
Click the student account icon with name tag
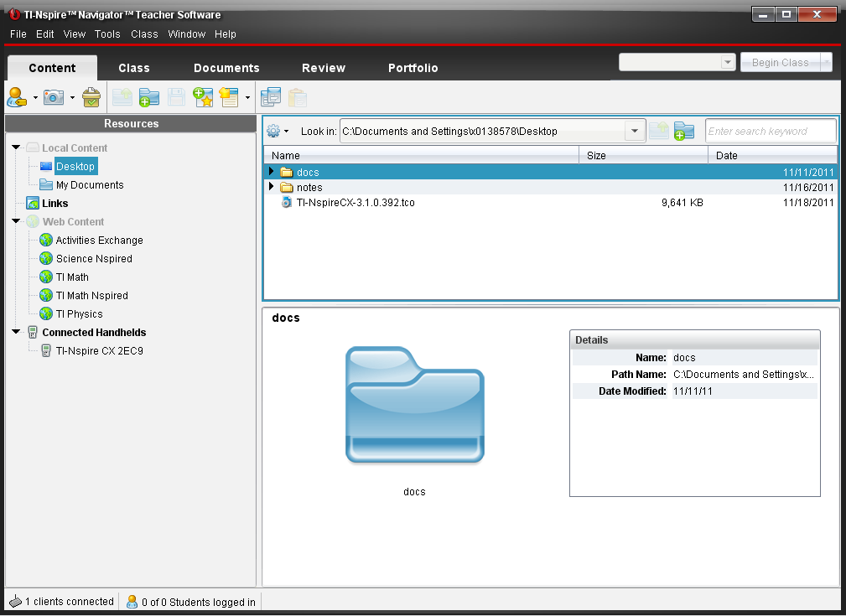click(17, 97)
